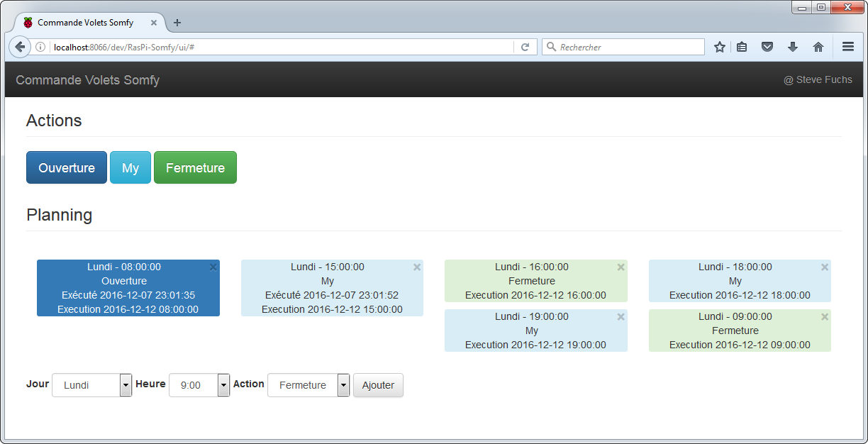Click the browser back arrow button
Image resolution: width=868 pixels, height=444 pixels.
point(20,47)
